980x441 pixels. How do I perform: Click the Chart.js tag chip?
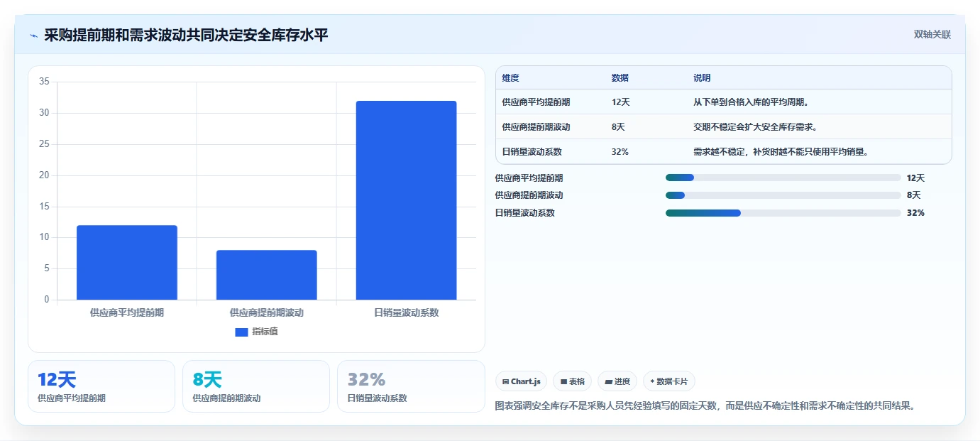pyautogui.click(x=522, y=381)
